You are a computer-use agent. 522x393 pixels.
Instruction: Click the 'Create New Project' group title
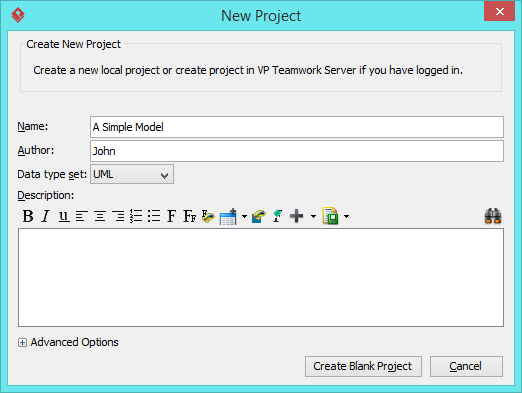click(73, 44)
